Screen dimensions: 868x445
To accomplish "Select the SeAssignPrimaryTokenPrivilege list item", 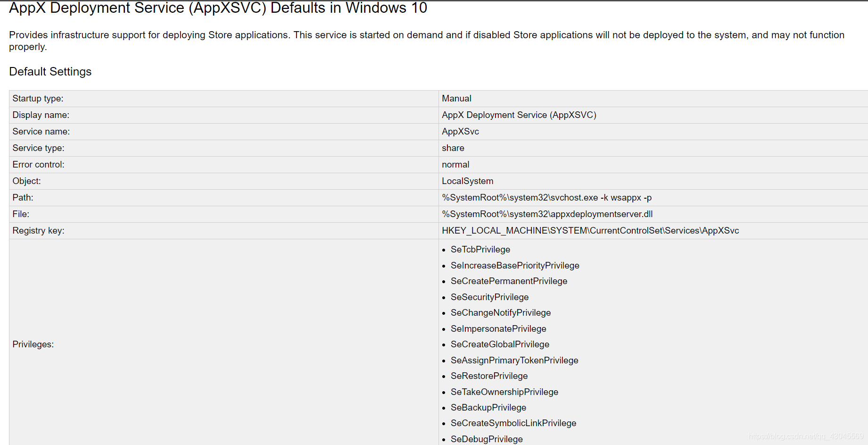I will click(514, 361).
